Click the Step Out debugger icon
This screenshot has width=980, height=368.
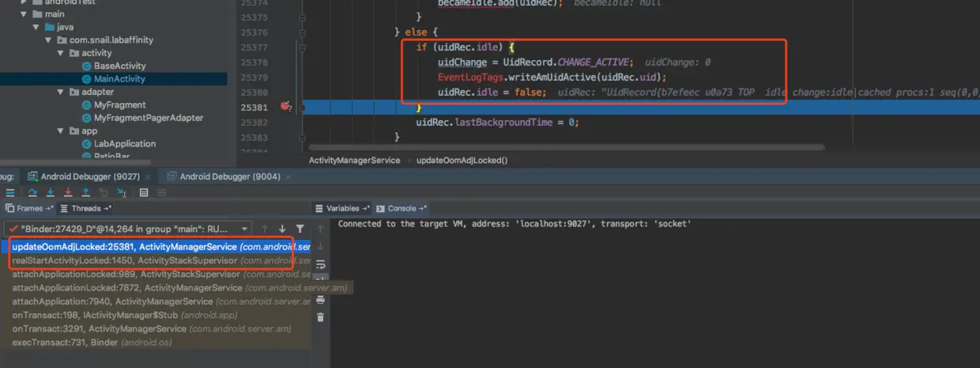(x=86, y=192)
